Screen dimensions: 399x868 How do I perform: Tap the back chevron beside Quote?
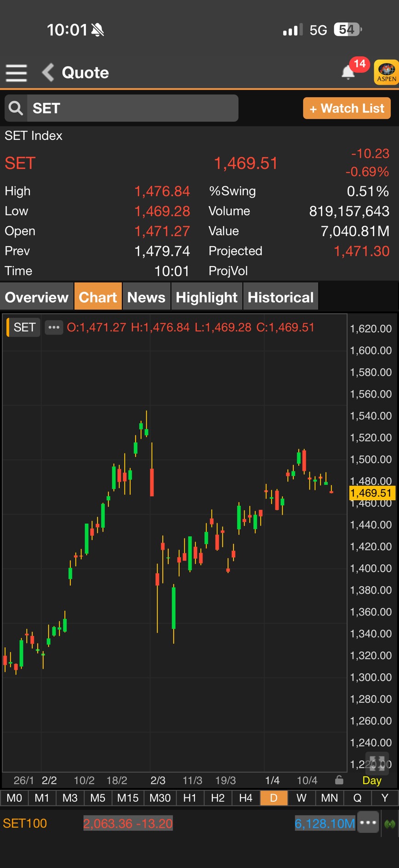click(x=48, y=73)
